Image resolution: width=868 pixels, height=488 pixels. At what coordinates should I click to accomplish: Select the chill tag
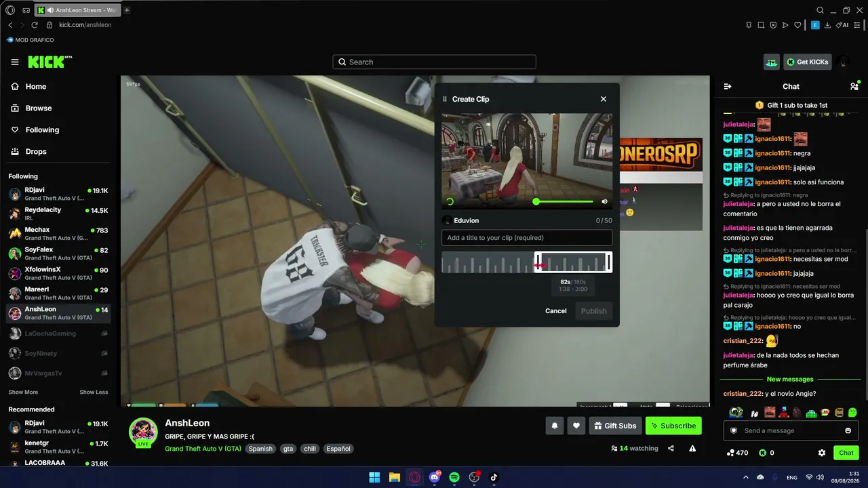coord(310,449)
